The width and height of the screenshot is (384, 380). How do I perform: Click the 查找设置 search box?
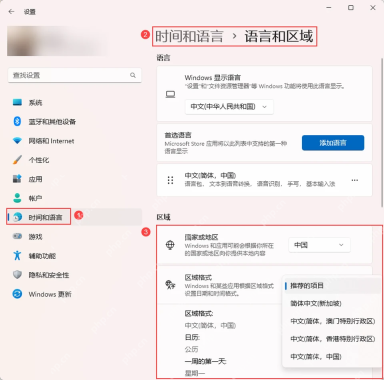tap(74, 75)
